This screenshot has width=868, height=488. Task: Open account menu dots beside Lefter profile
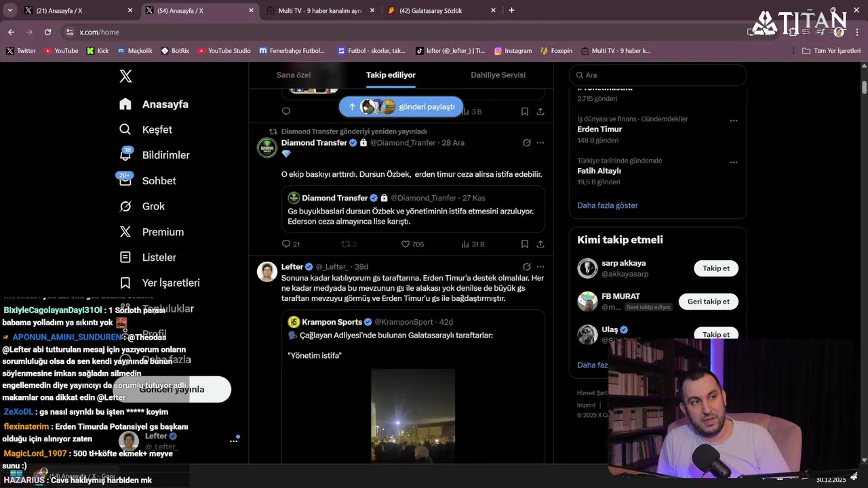coord(233,441)
